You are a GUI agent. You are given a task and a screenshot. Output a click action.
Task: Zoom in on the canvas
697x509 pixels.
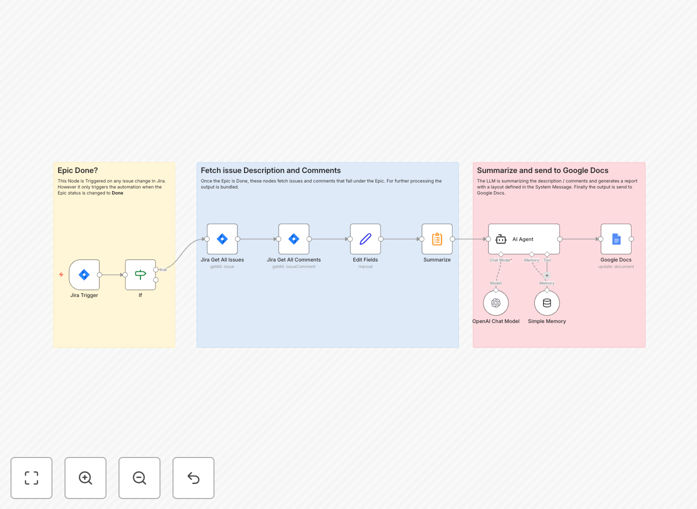pos(85,478)
